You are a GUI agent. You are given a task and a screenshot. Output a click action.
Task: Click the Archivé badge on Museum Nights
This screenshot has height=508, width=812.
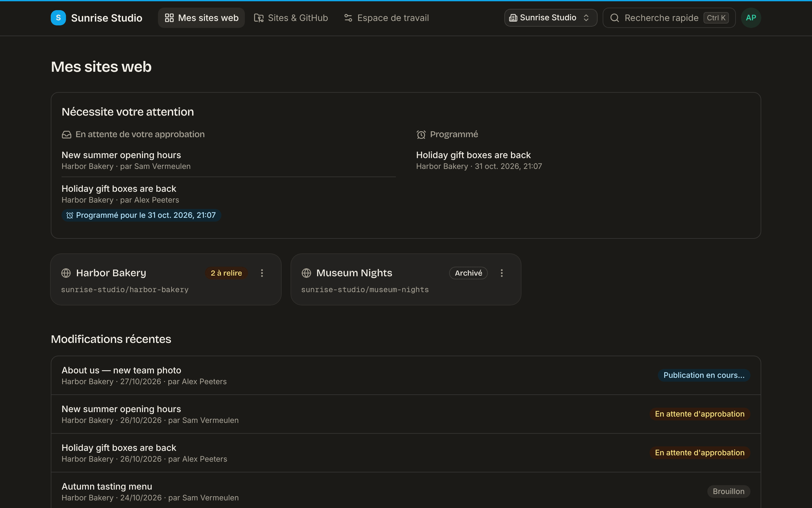pos(468,273)
